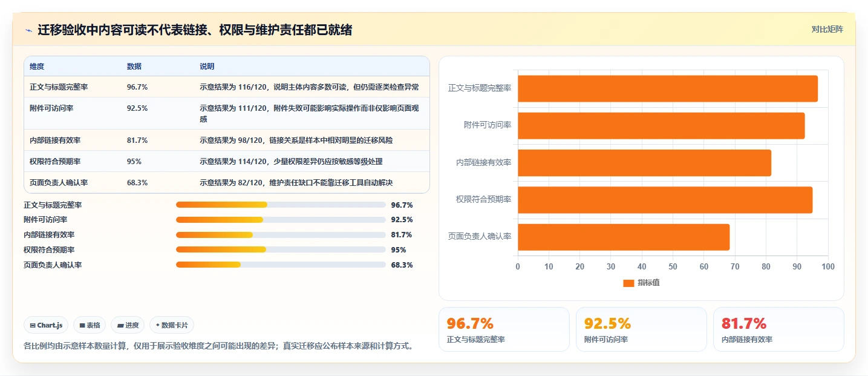Click the 页面负责人确认率 progress bar

coord(281,265)
